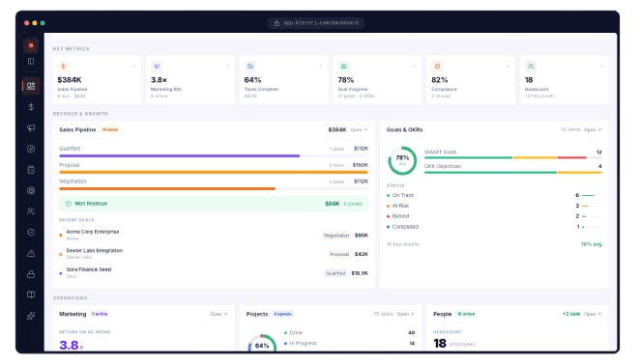The width and height of the screenshot is (640, 364).
Task: Open the book icon in sidebar
Action: pos(31,294)
